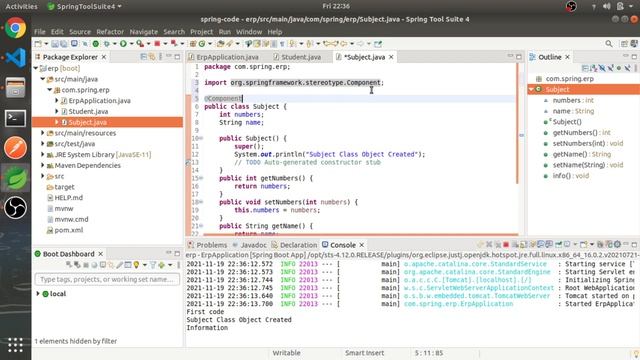Image resolution: width=640 pixels, height=360 pixels.
Task: Expand local node in Boot Dashboard
Action: pyautogui.click(x=38, y=293)
